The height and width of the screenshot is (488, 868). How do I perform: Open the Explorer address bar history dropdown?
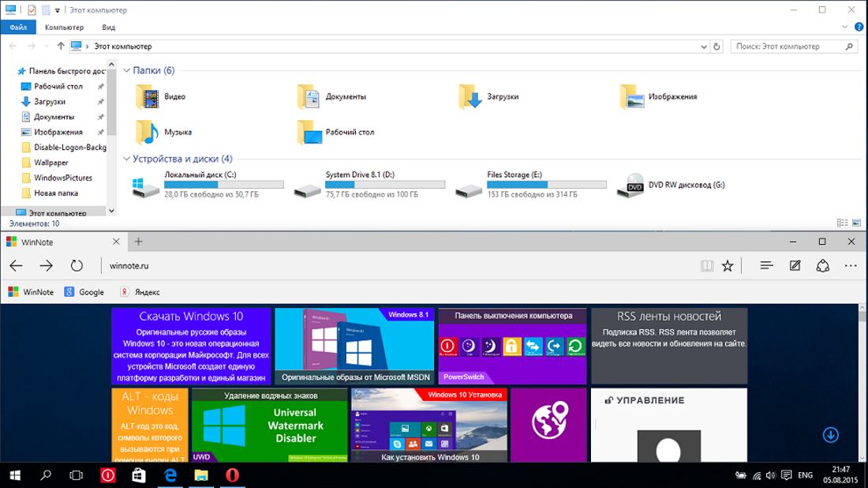pos(703,47)
